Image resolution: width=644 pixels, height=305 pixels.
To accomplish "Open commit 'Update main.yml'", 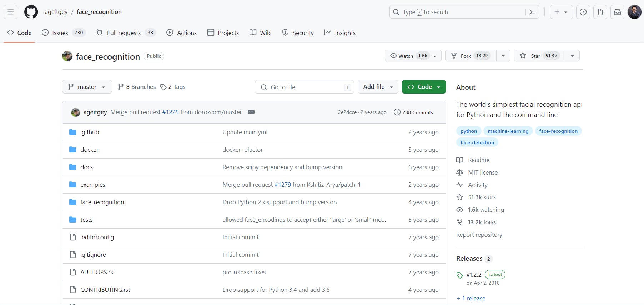I will (245, 132).
